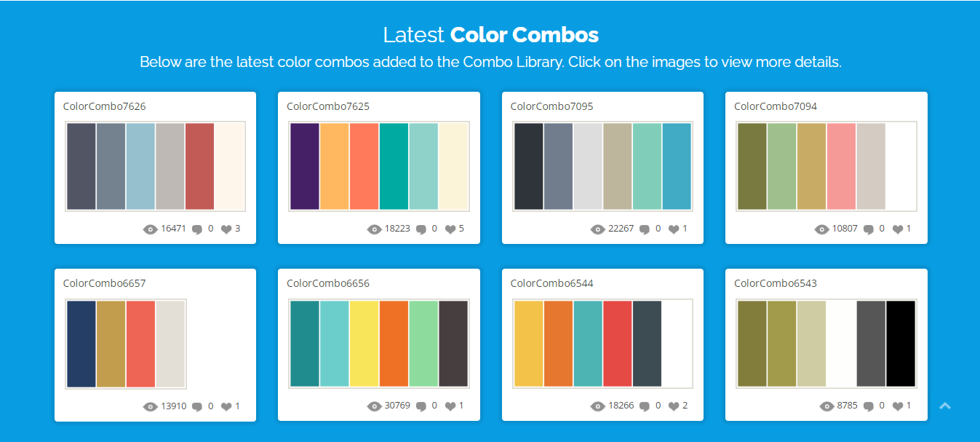Click the scroll-to-top arrow icon
Image resolution: width=980 pixels, height=442 pixels.
pos(945,406)
